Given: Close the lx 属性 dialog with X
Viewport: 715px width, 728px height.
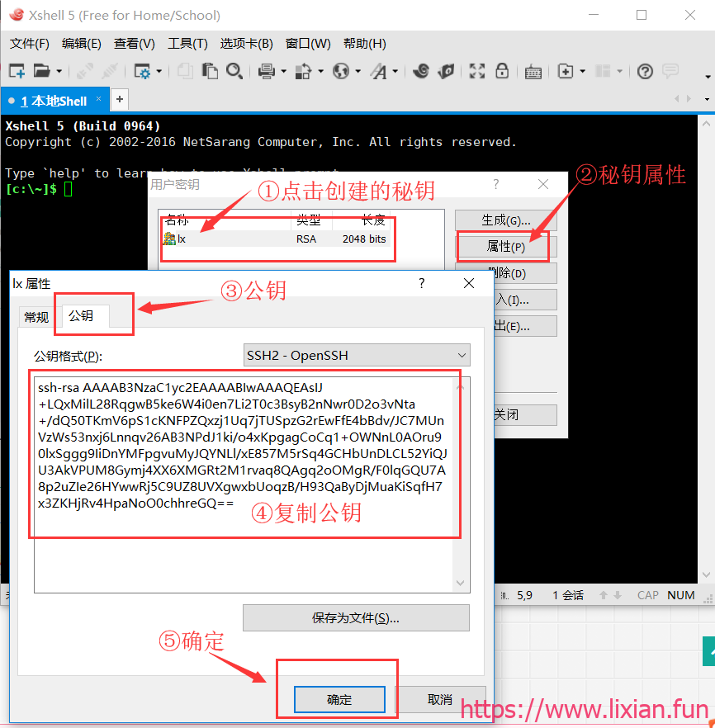Looking at the screenshot, I should pyautogui.click(x=469, y=283).
